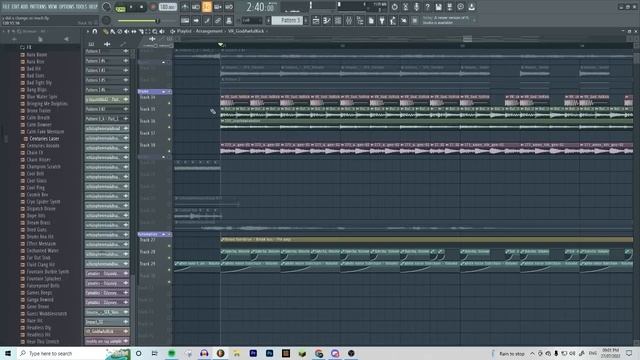Open the Channel rack icon

[x=338, y=20]
